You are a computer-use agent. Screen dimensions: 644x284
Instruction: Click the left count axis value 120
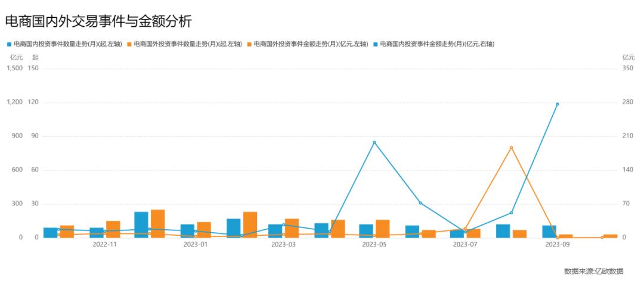tap(33, 102)
